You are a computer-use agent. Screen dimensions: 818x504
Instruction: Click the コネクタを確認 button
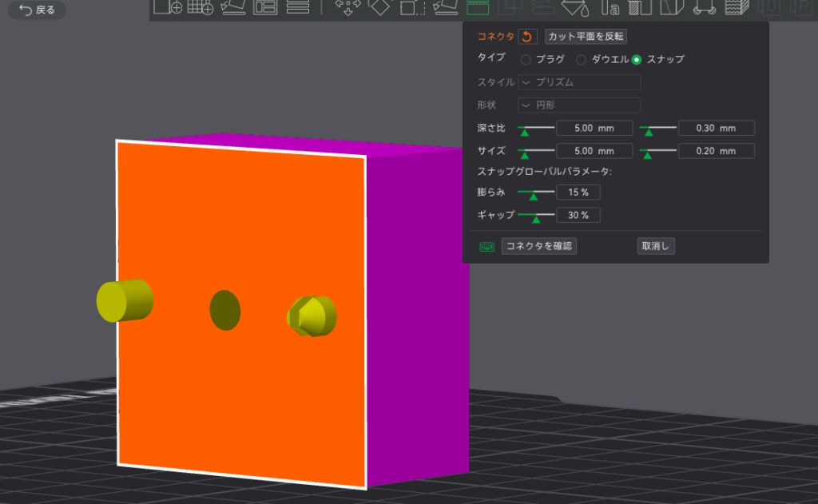[x=539, y=246]
